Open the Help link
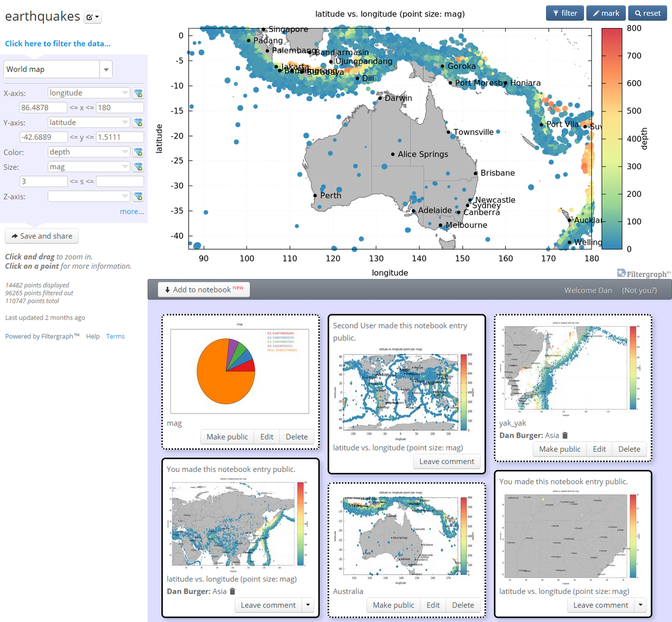672x622 pixels. pyautogui.click(x=93, y=337)
